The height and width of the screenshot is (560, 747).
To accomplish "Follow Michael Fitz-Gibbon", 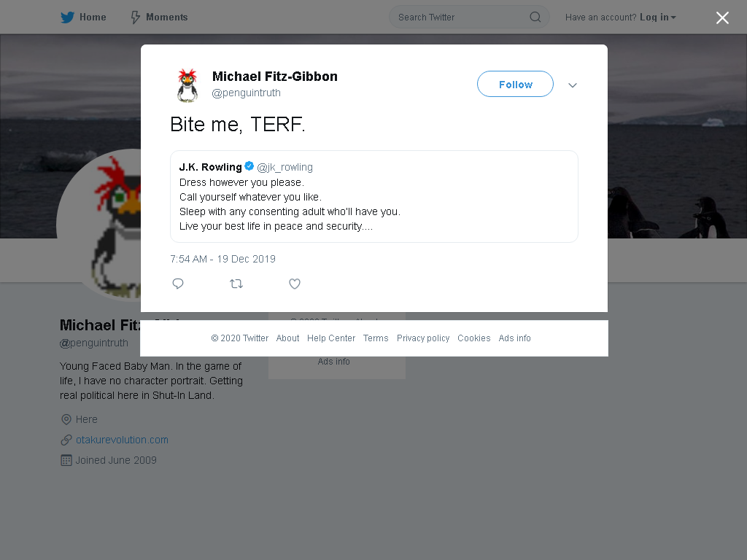I will point(515,85).
